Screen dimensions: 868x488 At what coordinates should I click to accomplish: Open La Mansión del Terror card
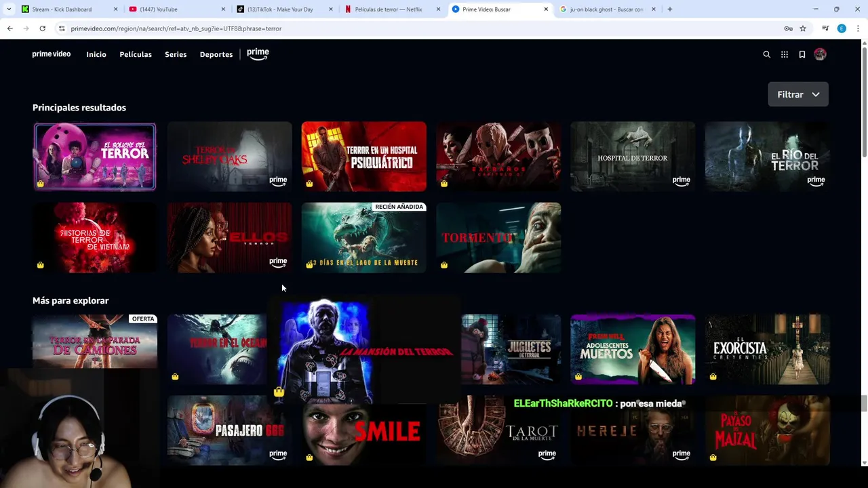tap(364, 350)
